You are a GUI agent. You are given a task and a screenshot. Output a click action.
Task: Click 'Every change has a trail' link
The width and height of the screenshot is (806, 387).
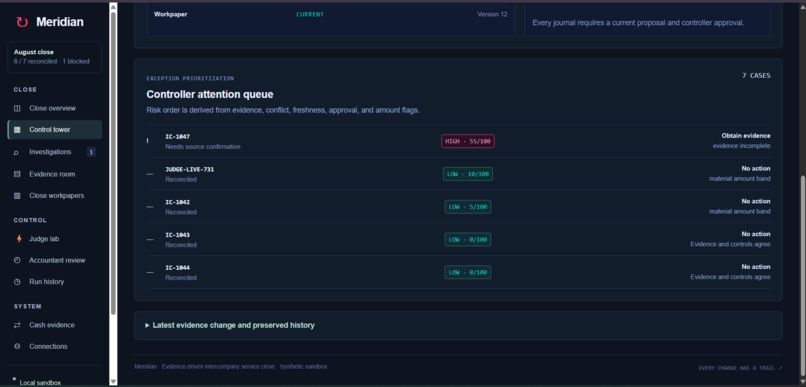pos(740,368)
